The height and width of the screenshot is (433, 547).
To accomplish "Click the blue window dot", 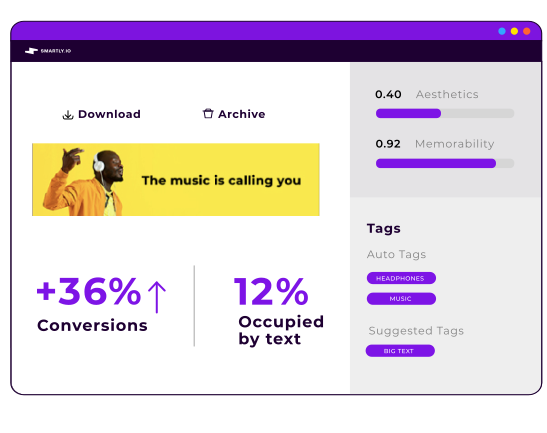I will [x=502, y=31].
